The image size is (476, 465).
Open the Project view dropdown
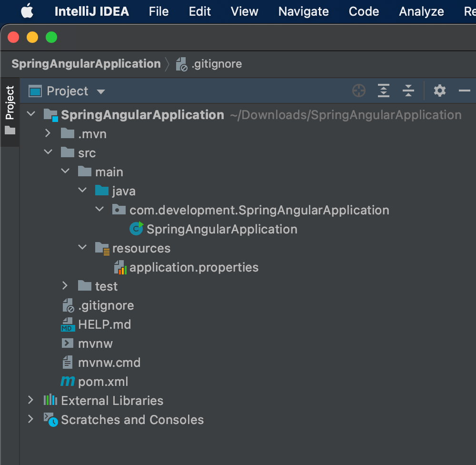(101, 91)
